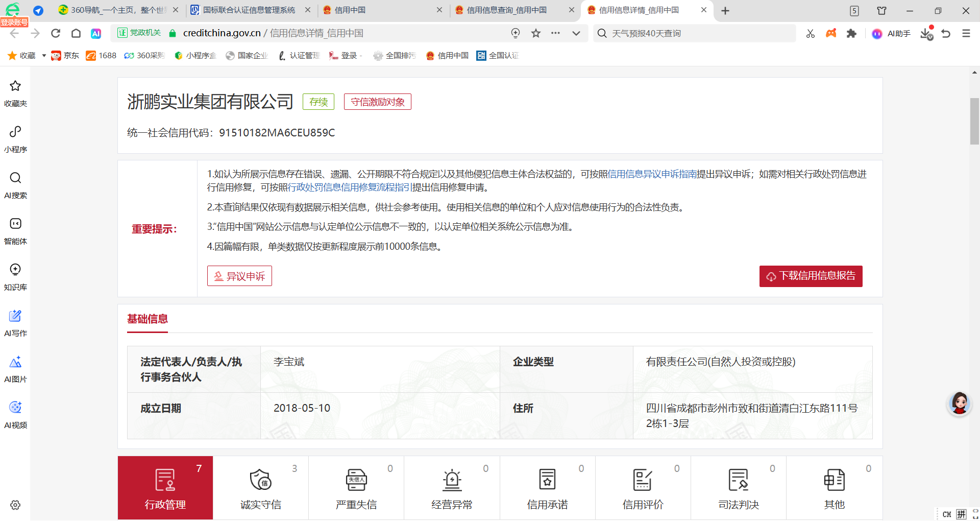Switch to the 诚实守信 category tab

pyautogui.click(x=260, y=488)
